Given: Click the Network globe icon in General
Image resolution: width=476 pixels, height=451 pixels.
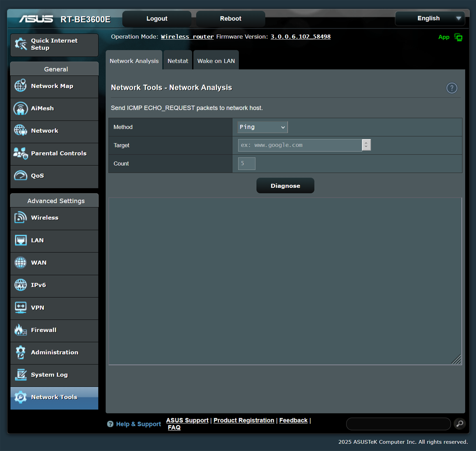Looking at the screenshot, I should (x=21, y=130).
